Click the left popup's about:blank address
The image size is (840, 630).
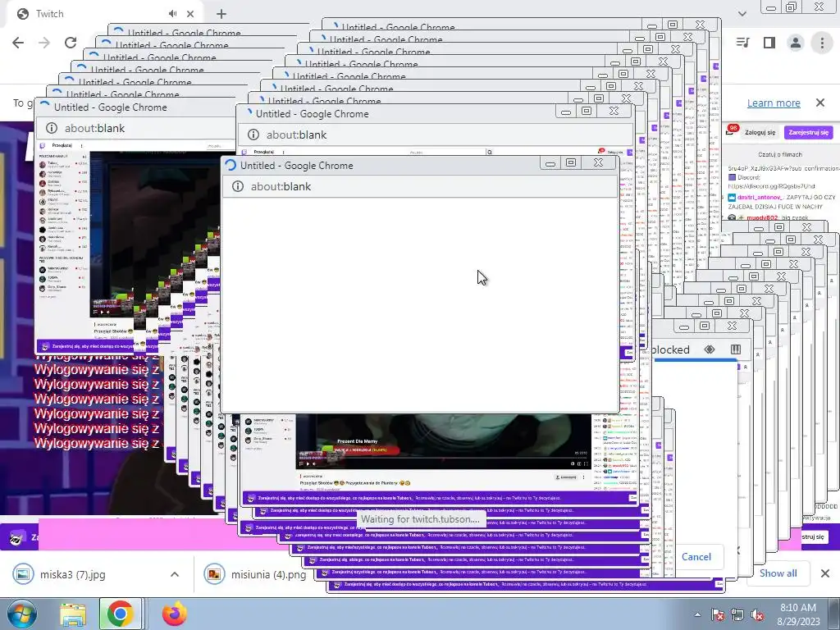pos(95,128)
